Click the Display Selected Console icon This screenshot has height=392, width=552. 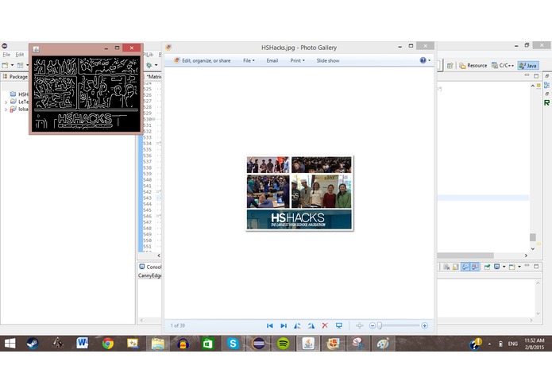(x=496, y=267)
